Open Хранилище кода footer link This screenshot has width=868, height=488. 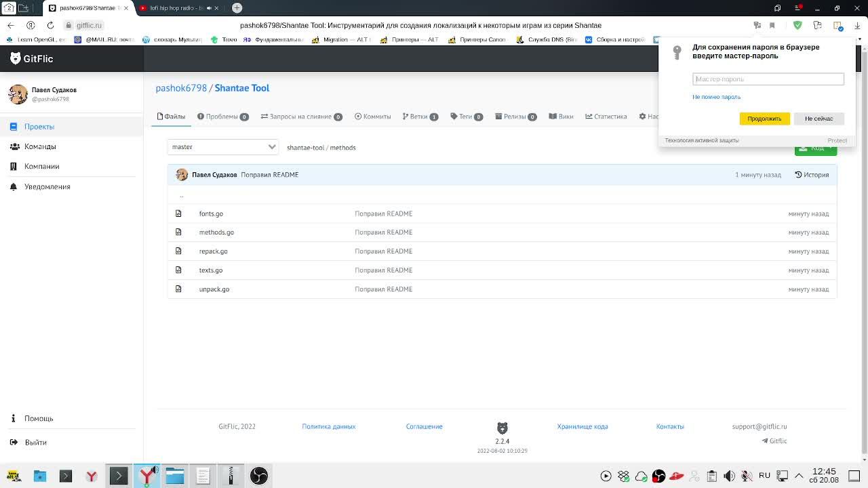coord(582,426)
